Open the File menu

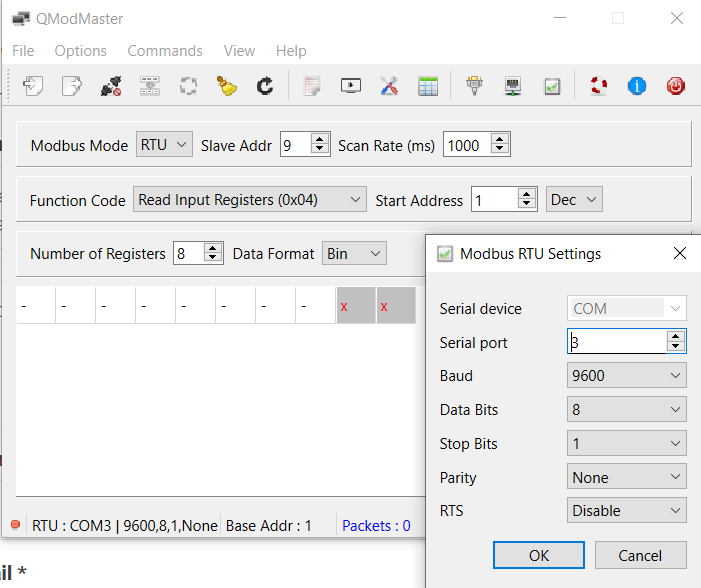click(23, 51)
